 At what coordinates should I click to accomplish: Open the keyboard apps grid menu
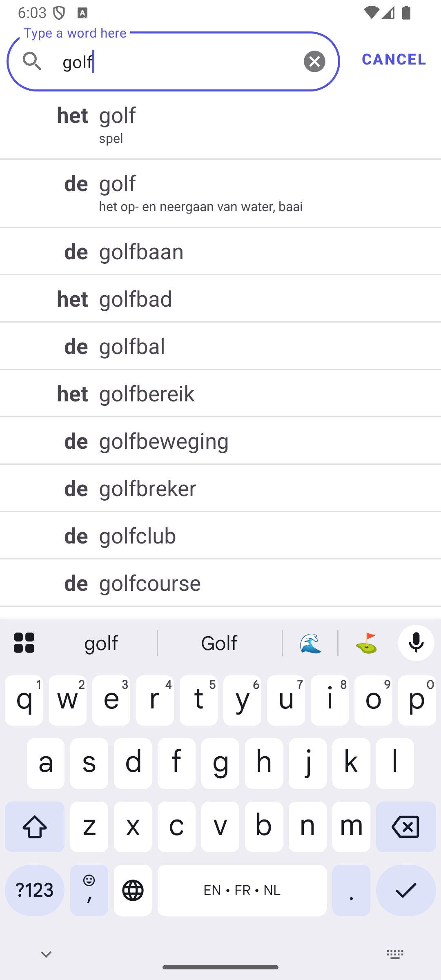coord(24,643)
